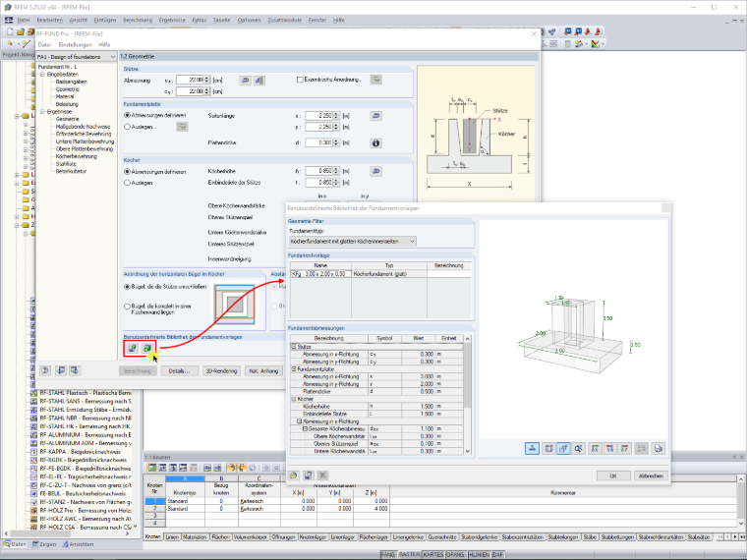Increase cx column dimension with spinner
This screenshot has width=747, height=560.
(206, 78)
